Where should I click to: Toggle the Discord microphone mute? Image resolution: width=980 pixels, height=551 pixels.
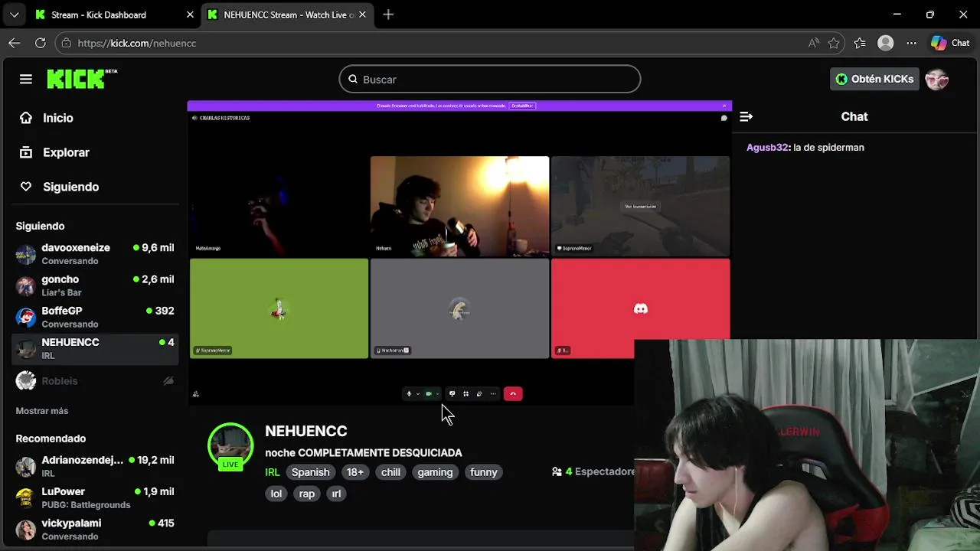click(x=409, y=394)
